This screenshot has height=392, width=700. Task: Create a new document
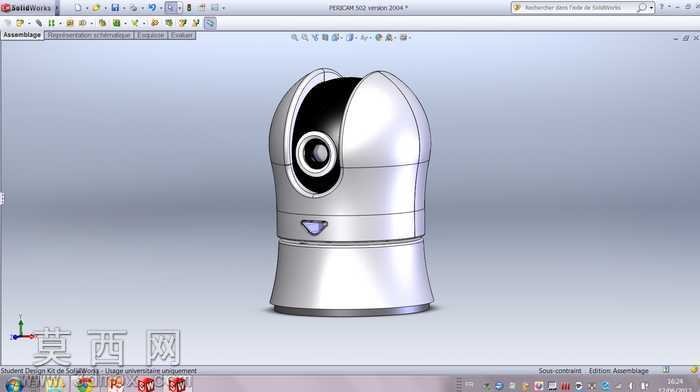[78, 8]
